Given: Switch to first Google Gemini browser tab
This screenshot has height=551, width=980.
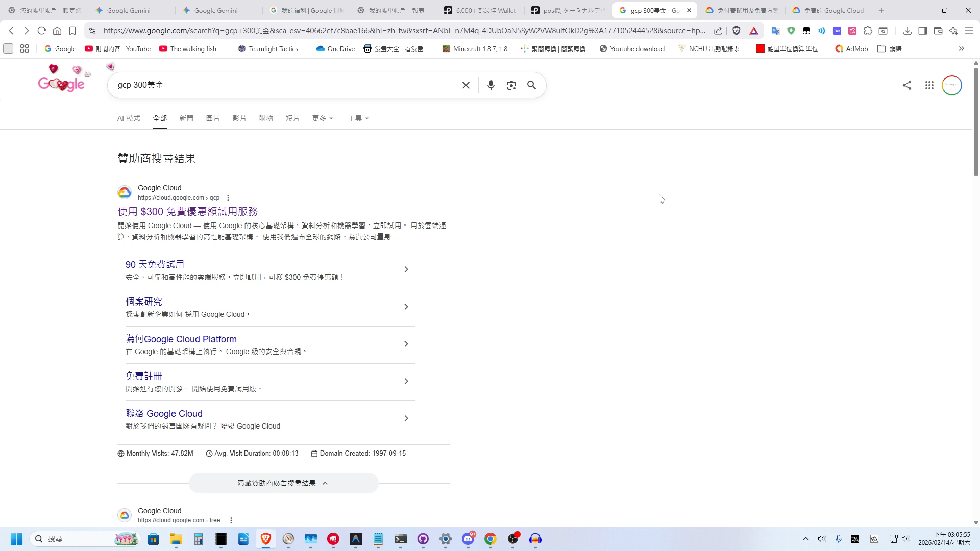Looking at the screenshot, I should [131, 10].
